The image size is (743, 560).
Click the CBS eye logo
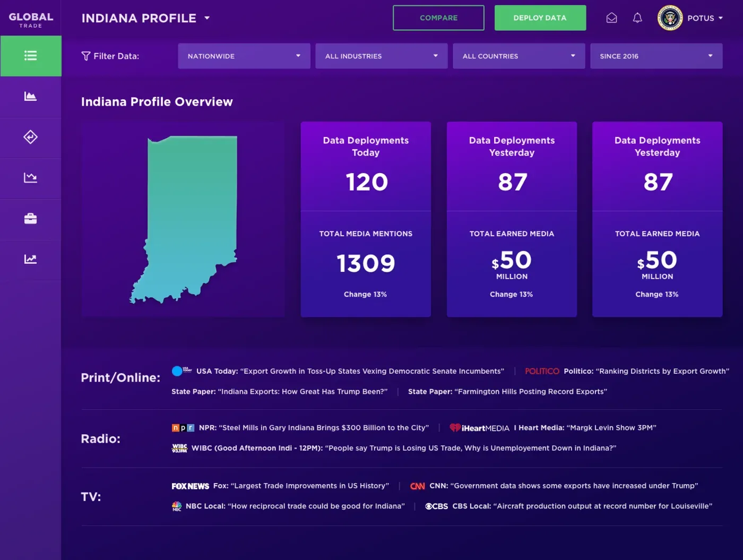tap(437, 506)
